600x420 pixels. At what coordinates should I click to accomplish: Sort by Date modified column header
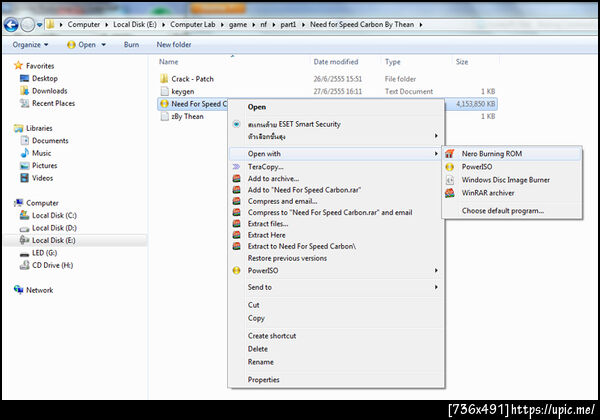coord(336,62)
